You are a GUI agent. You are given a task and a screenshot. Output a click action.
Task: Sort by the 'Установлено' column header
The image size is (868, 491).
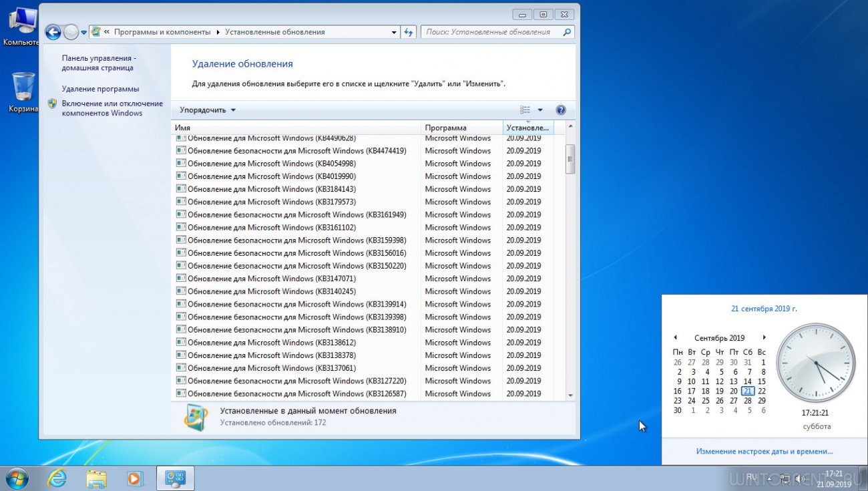(528, 128)
